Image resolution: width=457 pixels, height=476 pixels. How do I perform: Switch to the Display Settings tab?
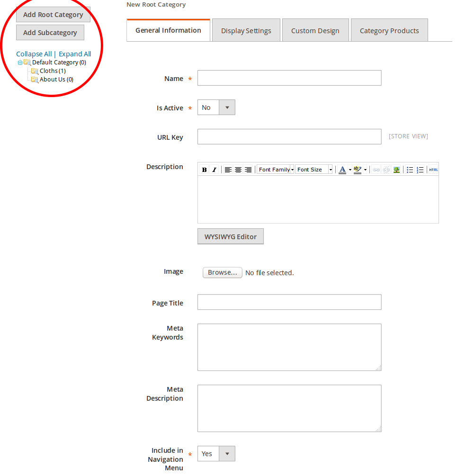(246, 31)
